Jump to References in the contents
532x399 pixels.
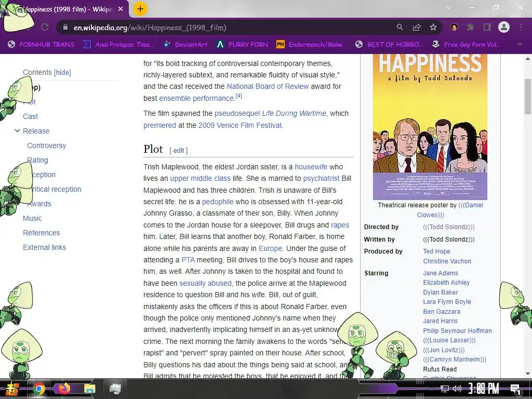42,233
